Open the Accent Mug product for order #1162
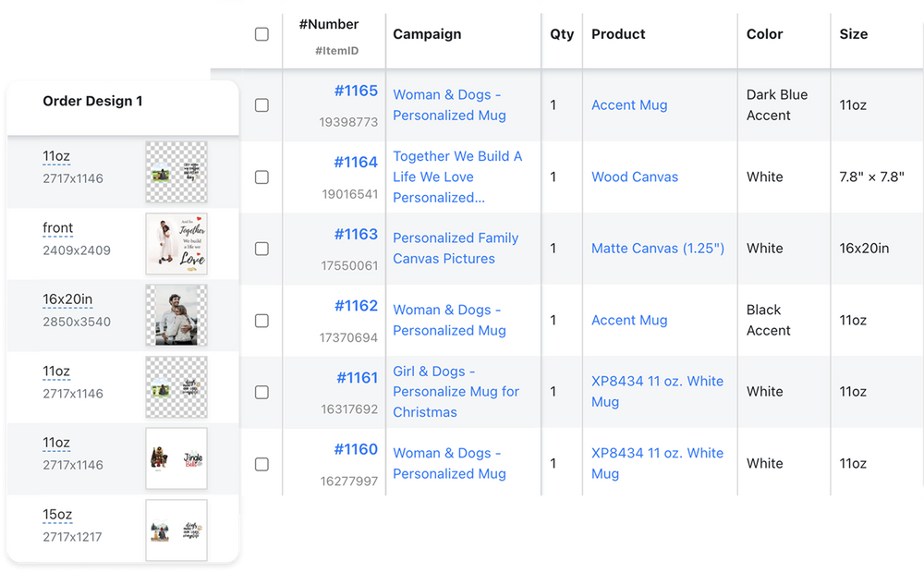The height and width of the screenshot is (573, 924). pyautogui.click(x=629, y=320)
